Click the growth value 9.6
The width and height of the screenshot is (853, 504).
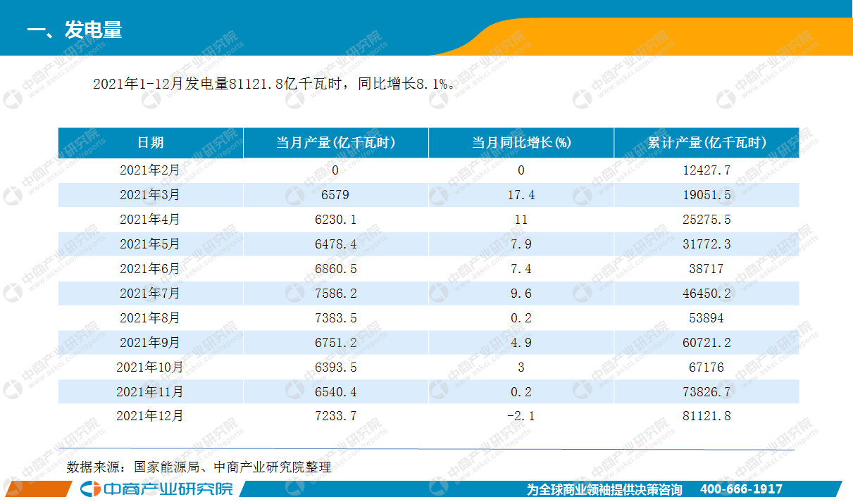tap(521, 294)
